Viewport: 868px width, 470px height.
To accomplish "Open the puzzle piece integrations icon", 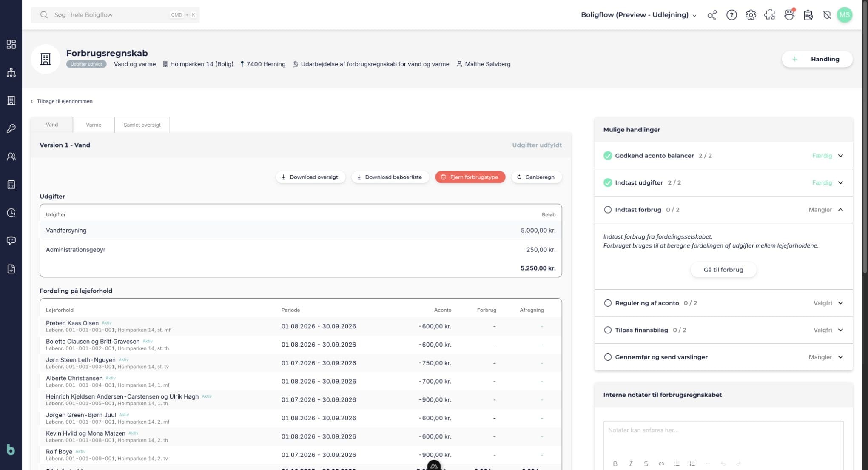I will pyautogui.click(x=770, y=15).
